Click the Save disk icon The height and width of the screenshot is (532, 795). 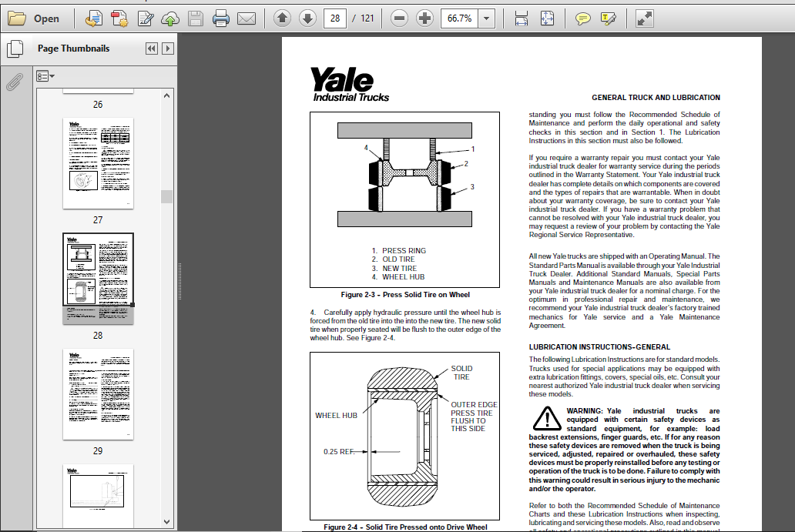pos(195,18)
